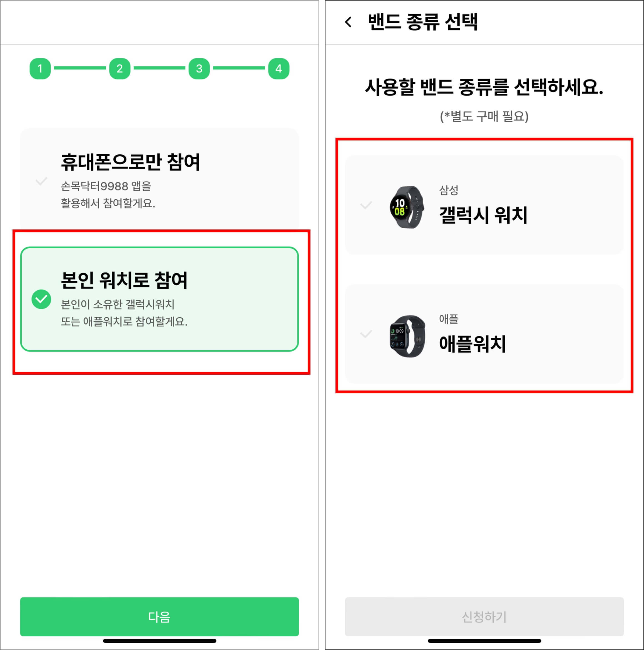Click step indicator 3 in the progress bar
Image resolution: width=644 pixels, height=650 pixels.
(x=198, y=69)
